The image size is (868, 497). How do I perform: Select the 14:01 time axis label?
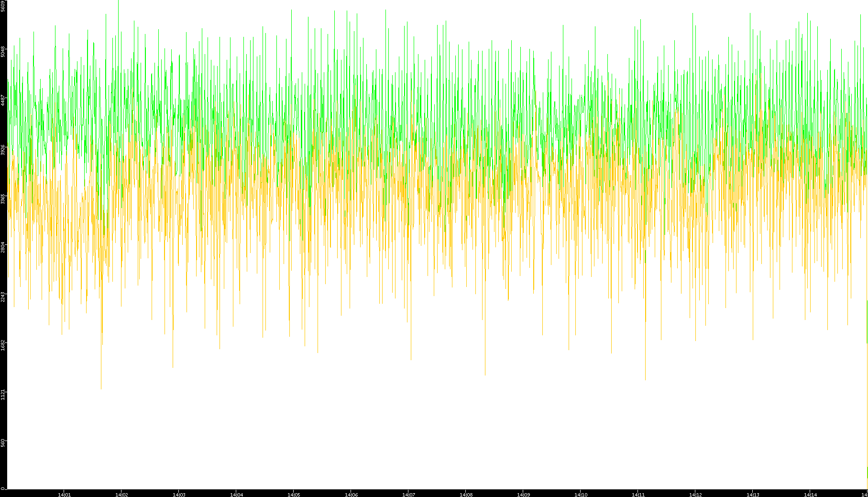tap(64, 495)
